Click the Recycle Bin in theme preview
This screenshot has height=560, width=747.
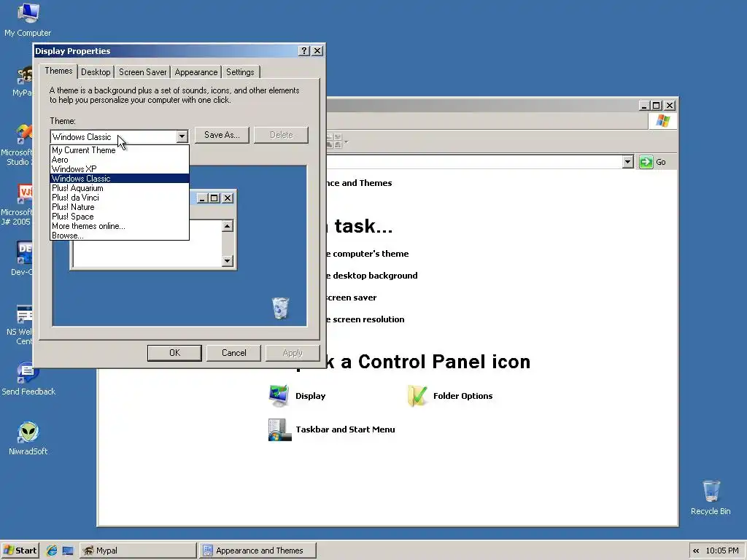280,308
